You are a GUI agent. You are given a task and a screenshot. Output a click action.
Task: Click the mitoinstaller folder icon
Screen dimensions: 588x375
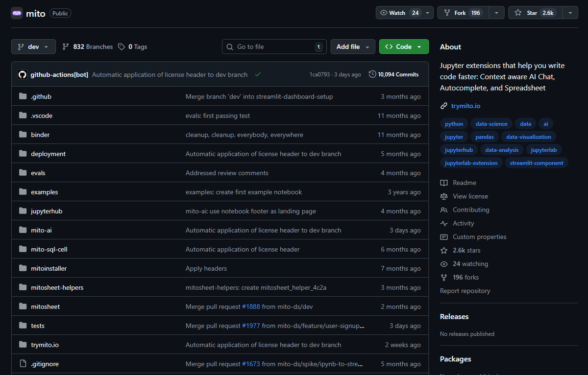[23, 268]
